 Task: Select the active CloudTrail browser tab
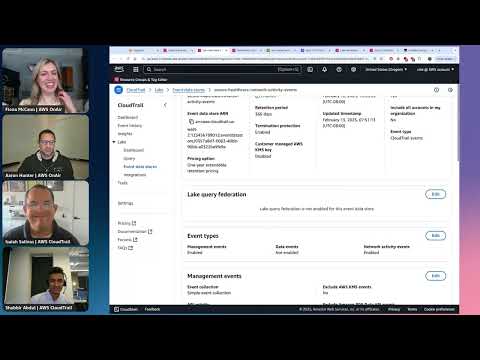click(212, 50)
